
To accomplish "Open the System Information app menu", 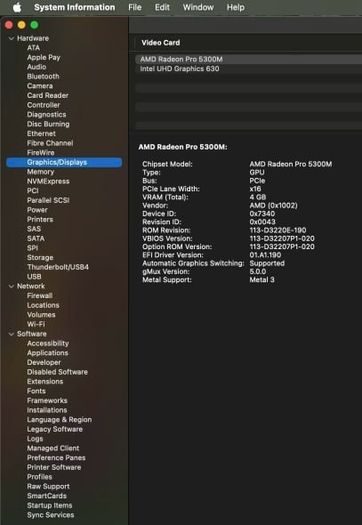I will (x=74, y=7).
